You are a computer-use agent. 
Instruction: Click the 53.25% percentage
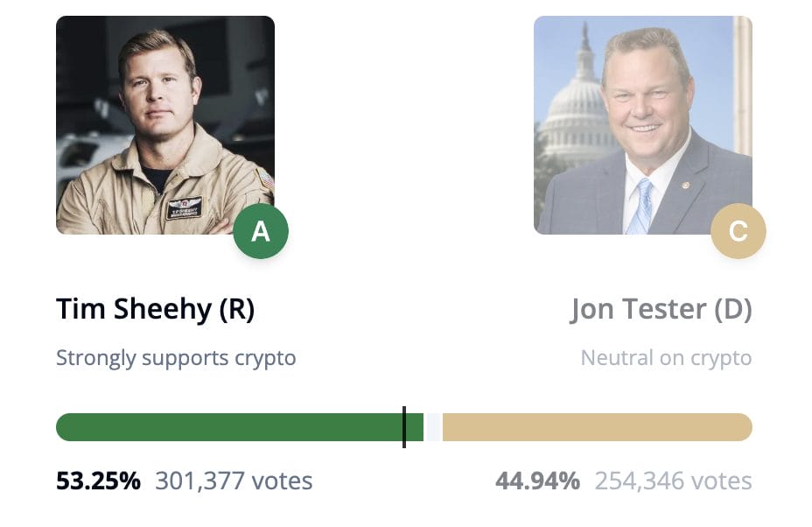(98, 481)
